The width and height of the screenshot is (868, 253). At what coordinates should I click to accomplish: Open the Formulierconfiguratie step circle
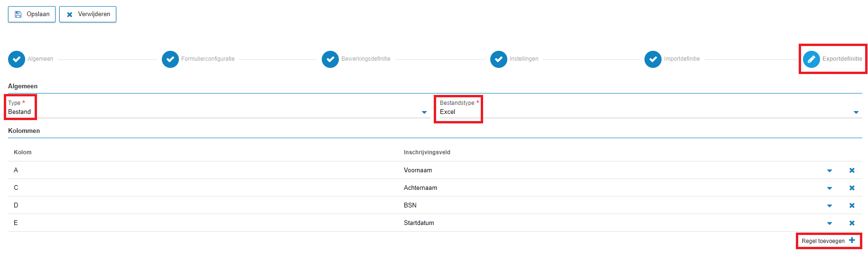(x=170, y=59)
